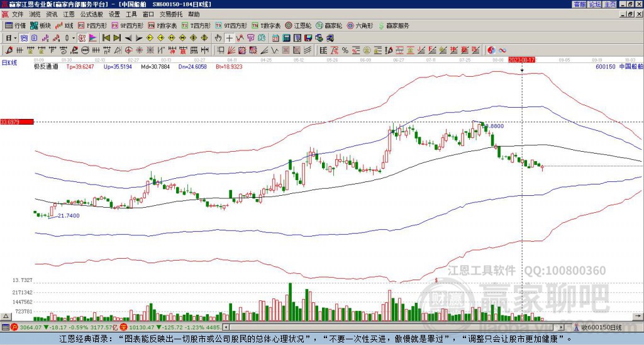Click the 600150 中国船舶 stock label
644x345 pixels.
(x=619, y=66)
